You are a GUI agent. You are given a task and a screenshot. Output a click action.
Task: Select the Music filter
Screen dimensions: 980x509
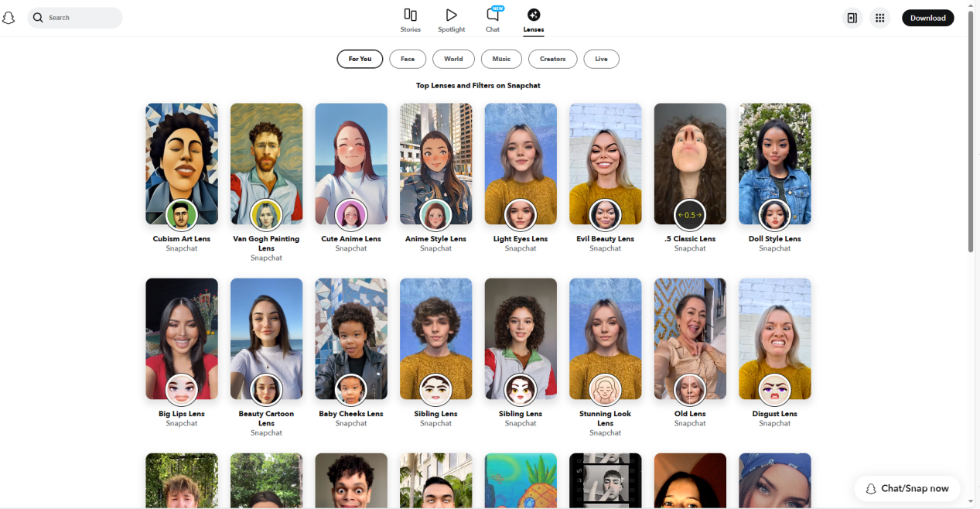pos(501,59)
